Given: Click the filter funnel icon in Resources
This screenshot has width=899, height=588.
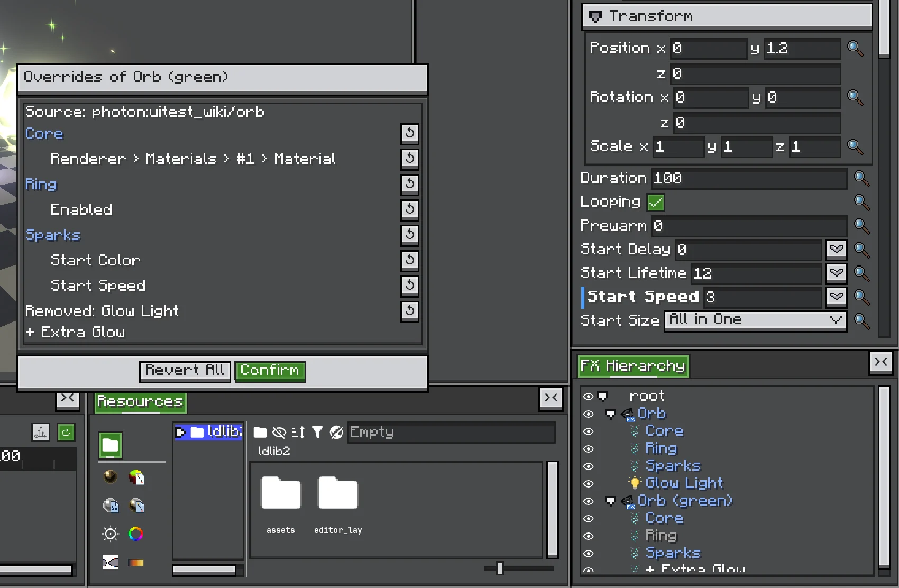Looking at the screenshot, I should point(317,433).
